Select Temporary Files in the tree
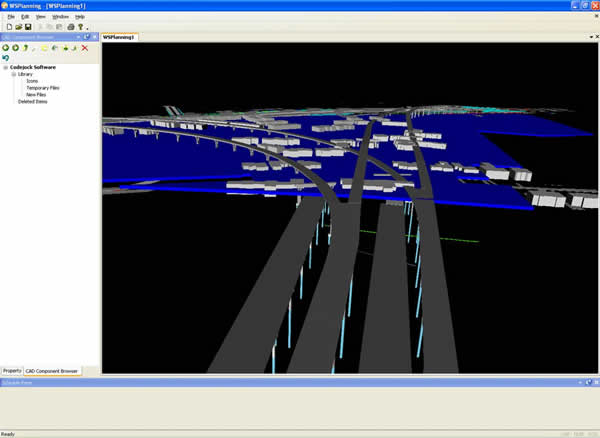 point(42,88)
